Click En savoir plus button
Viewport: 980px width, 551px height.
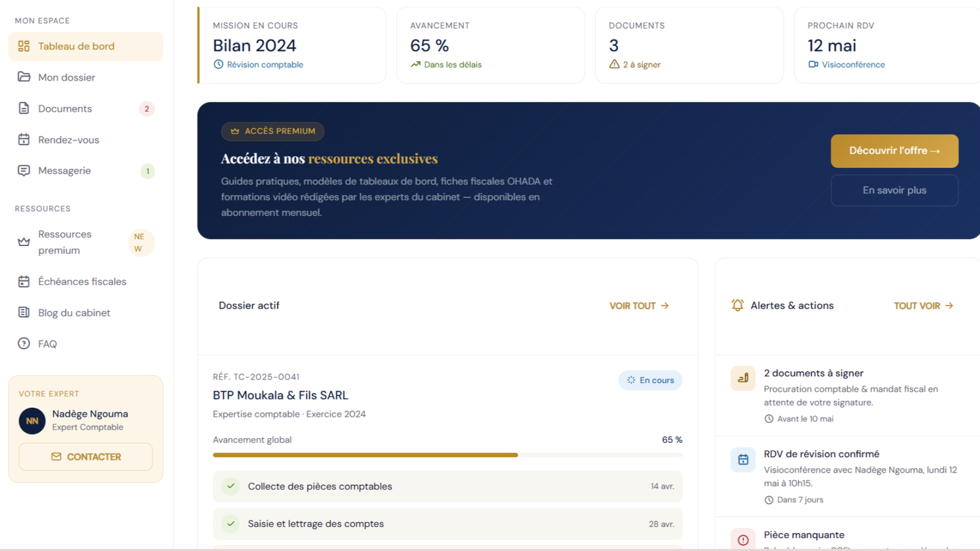point(894,190)
